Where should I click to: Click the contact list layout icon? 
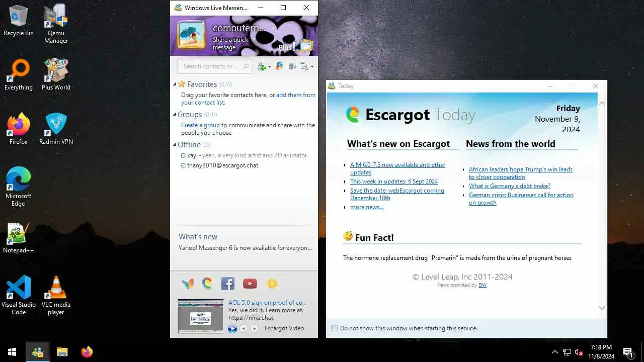pyautogui.click(x=292, y=66)
